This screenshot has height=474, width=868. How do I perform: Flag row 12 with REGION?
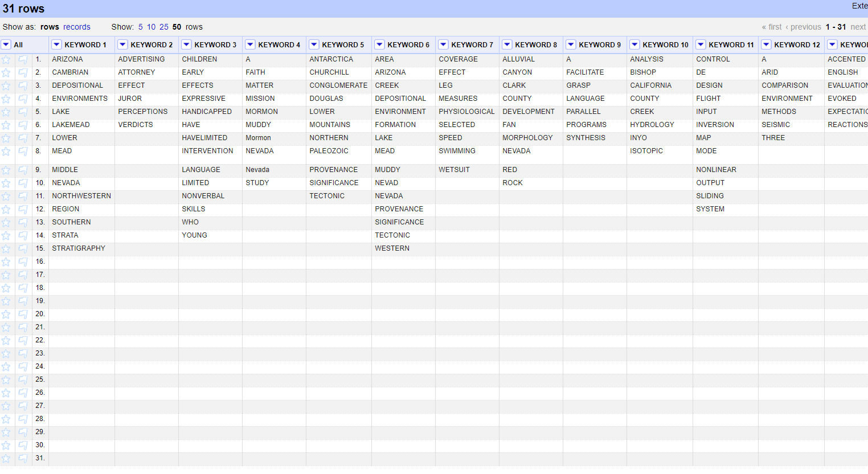pos(23,209)
